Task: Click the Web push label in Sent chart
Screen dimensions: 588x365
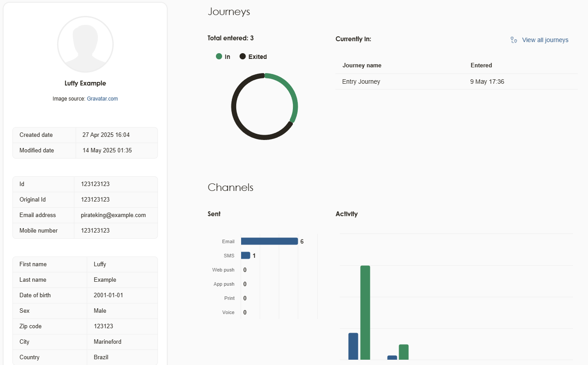Action: pyautogui.click(x=223, y=270)
